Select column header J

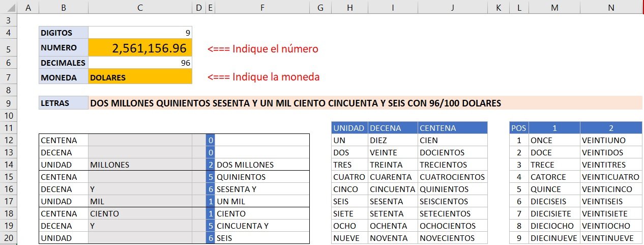pyautogui.click(x=453, y=7)
